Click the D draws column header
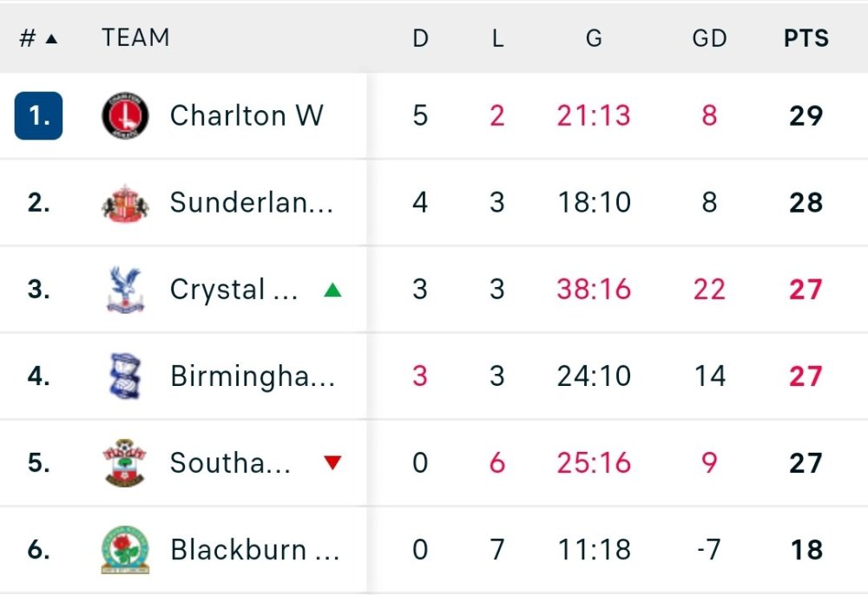This screenshot has height=595, width=868. [420, 38]
